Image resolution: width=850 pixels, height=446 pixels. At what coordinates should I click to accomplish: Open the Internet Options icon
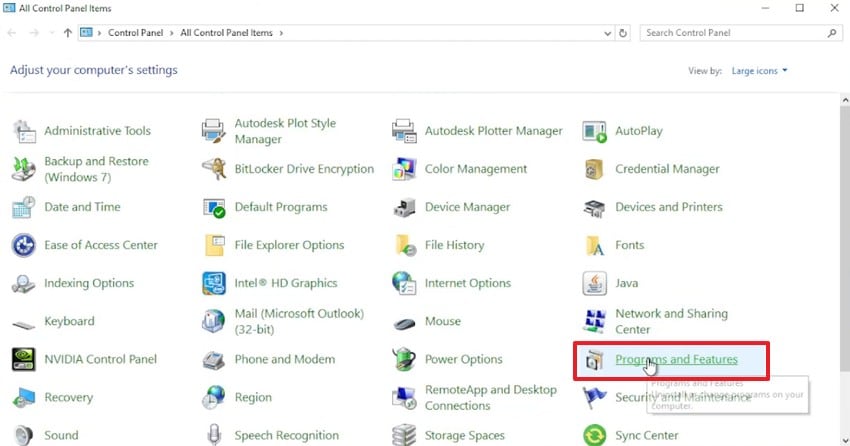404,283
